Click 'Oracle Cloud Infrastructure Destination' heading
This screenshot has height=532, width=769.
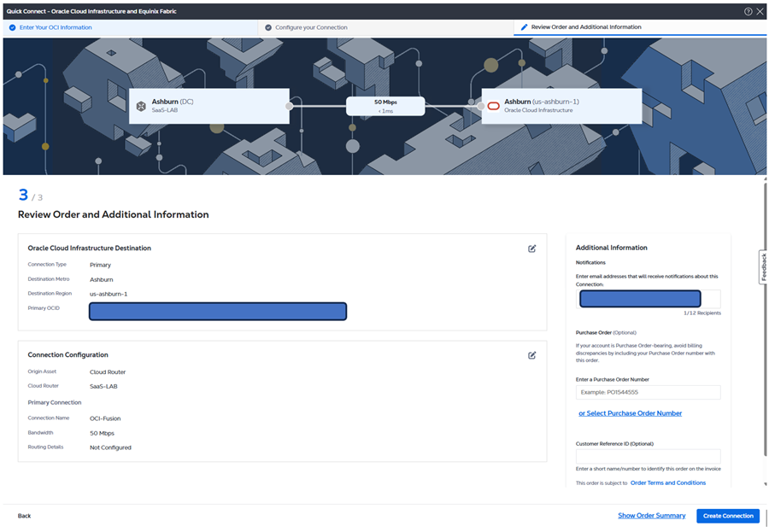pos(89,248)
